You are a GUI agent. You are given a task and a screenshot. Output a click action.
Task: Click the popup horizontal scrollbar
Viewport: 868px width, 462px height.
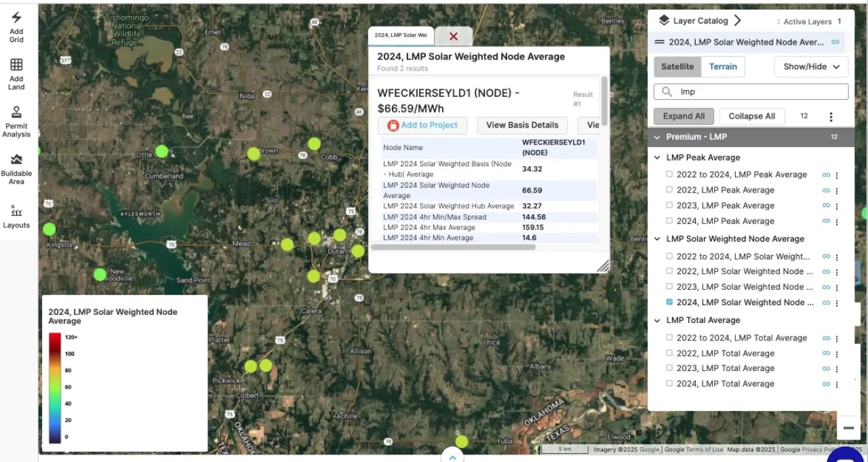click(x=453, y=247)
